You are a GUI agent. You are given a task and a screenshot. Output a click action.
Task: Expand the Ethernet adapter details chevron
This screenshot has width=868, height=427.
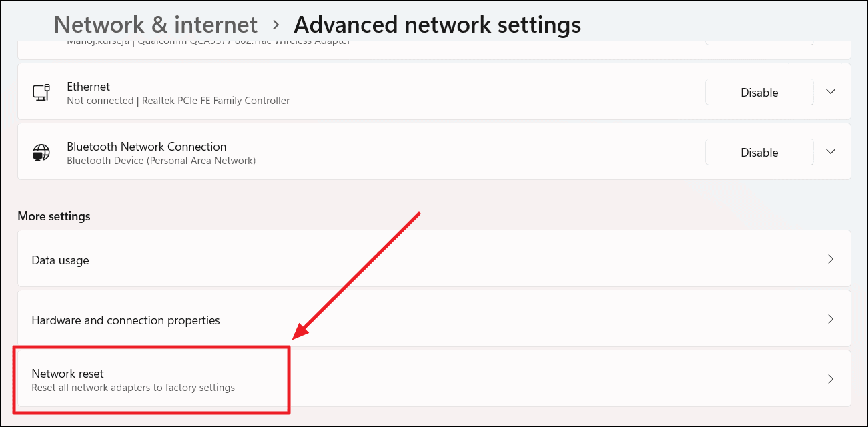click(830, 92)
